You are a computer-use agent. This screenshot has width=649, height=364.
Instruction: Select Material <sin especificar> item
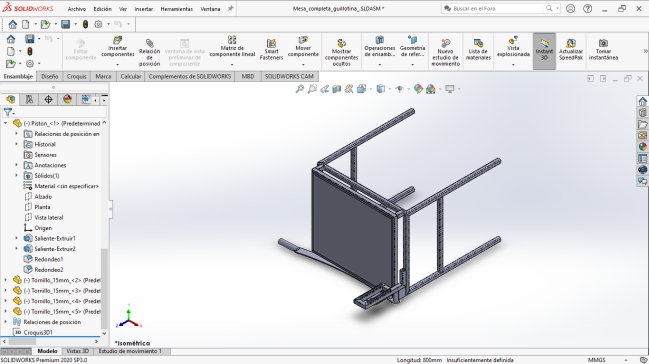[x=61, y=186]
